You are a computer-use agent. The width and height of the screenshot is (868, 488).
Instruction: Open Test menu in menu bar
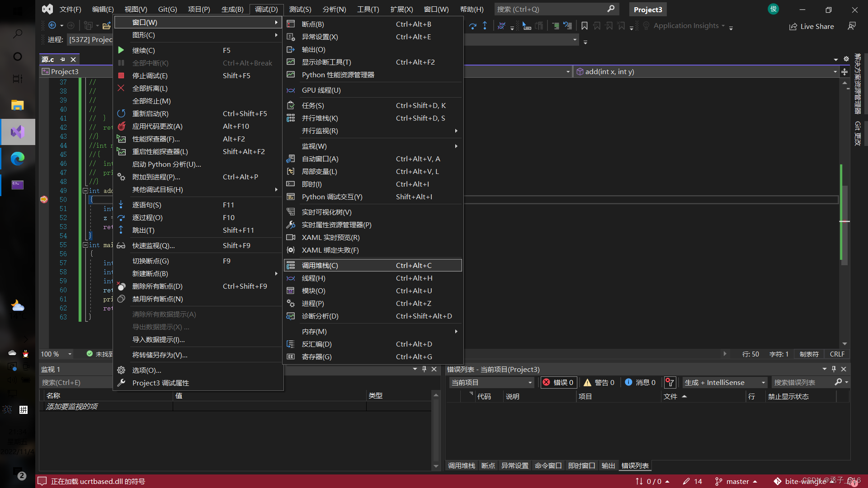tap(300, 9)
